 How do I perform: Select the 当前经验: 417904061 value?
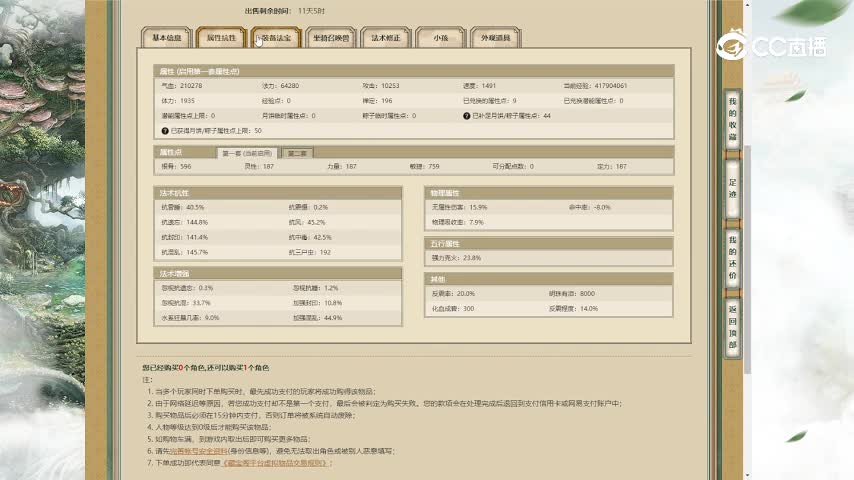(595, 86)
